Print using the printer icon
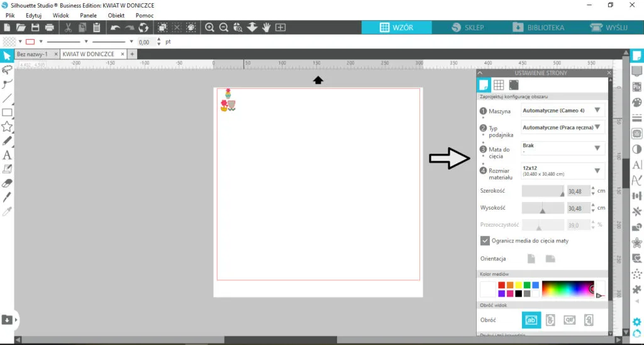Viewport: 644px width, 345px height. [50, 28]
